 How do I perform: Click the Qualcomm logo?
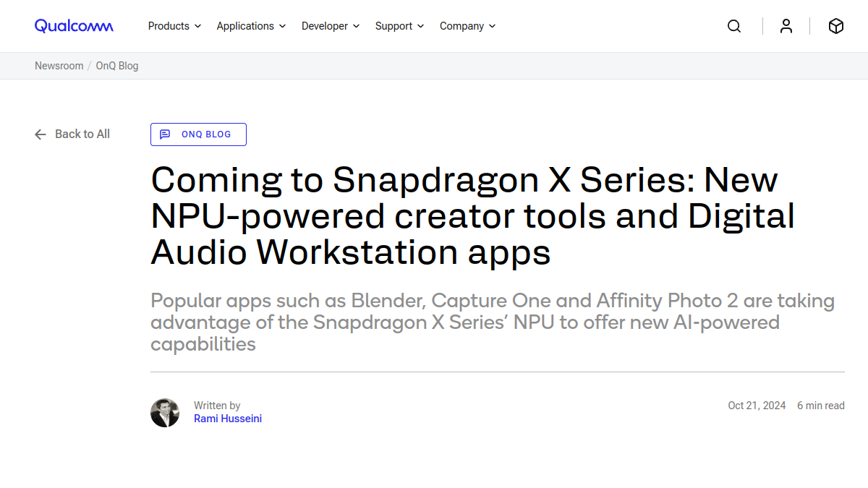[74, 26]
